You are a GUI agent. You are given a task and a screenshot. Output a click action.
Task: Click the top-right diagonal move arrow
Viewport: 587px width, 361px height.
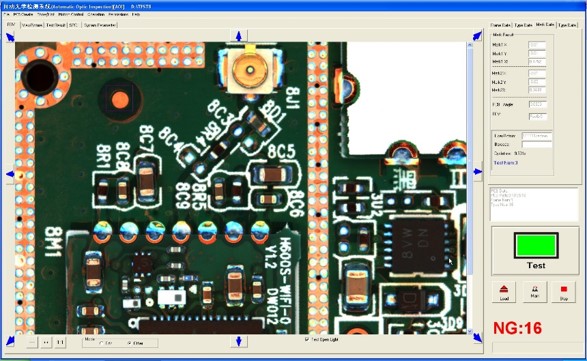click(x=477, y=36)
